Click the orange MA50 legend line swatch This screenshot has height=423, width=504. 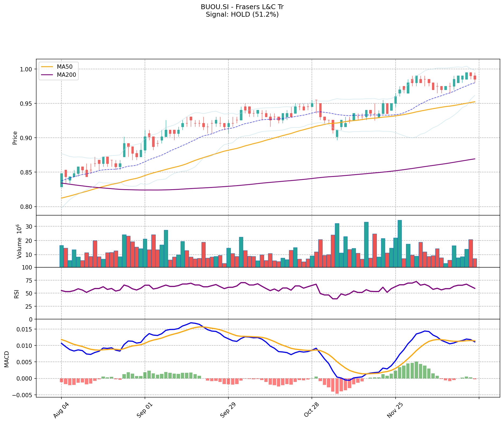click(47, 67)
